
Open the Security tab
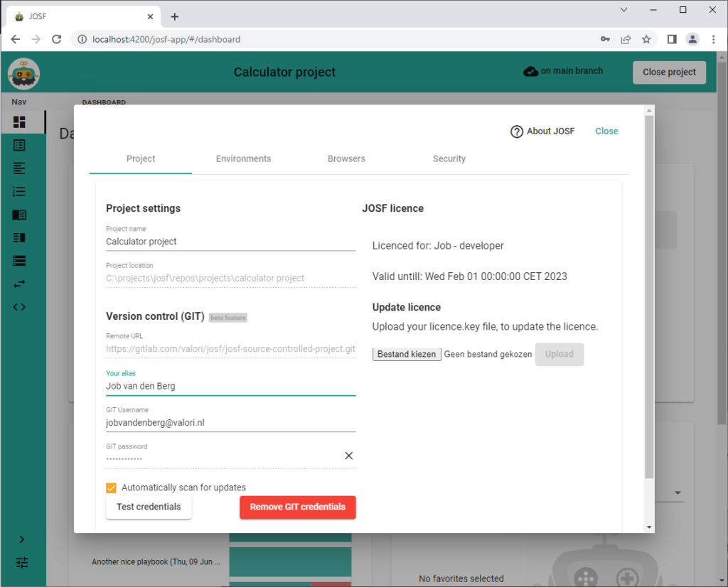pyautogui.click(x=449, y=158)
